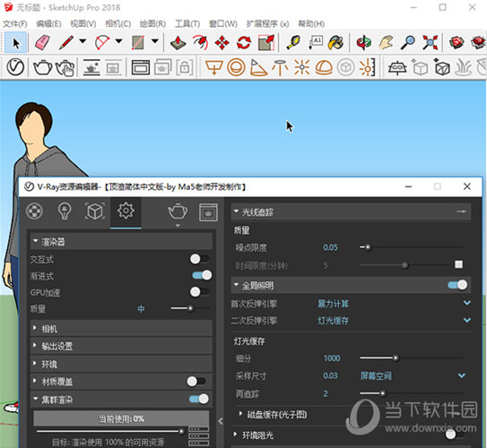Open the 扩展程序 extensions menu
487x448 pixels.
coord(267,23)
